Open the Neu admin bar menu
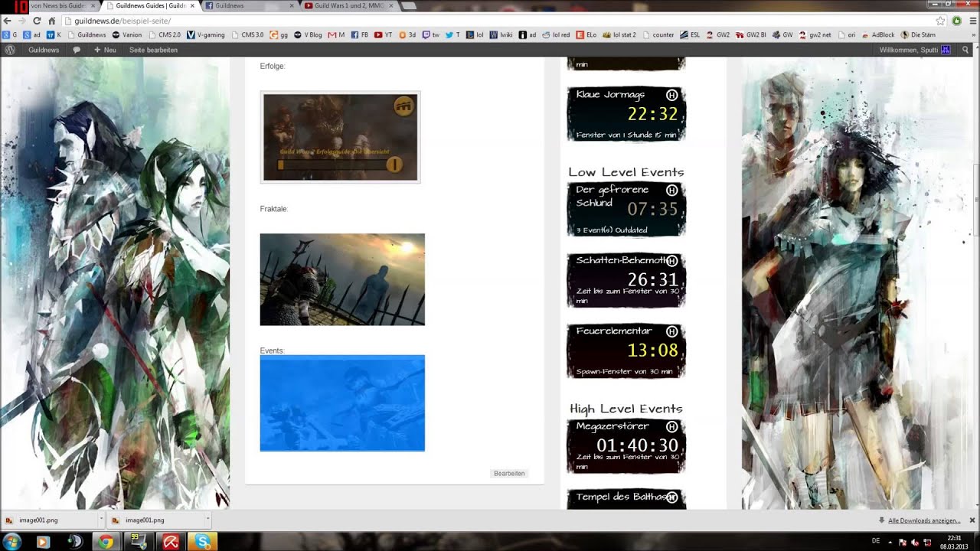This screenshot has width=980, height=551. [x=105, y=50]
